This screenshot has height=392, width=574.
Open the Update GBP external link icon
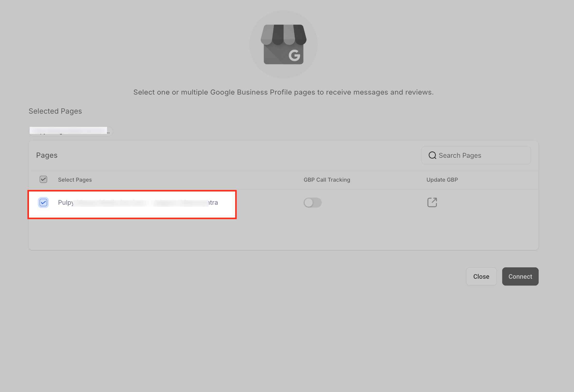point(432,202)
